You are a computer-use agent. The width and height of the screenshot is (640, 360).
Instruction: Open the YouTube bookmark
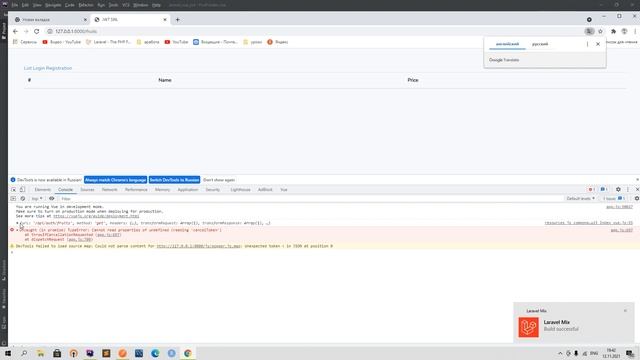click(176, 42)
